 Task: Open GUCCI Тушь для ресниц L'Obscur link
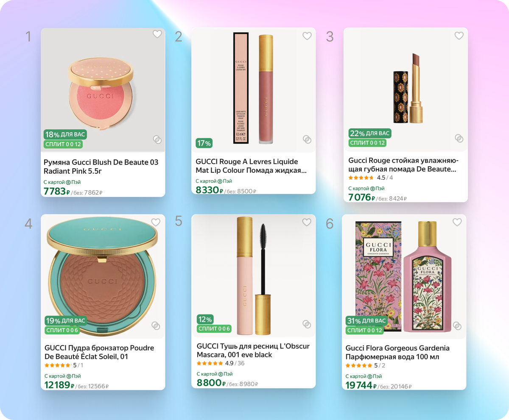[x=253, y=350]
